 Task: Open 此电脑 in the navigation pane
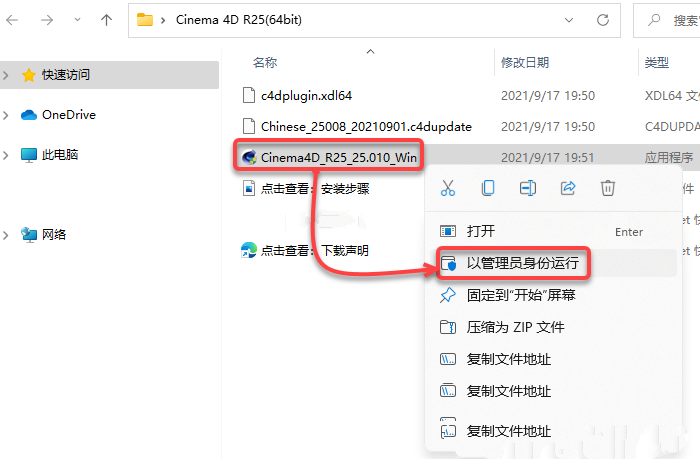coord(60,155)
